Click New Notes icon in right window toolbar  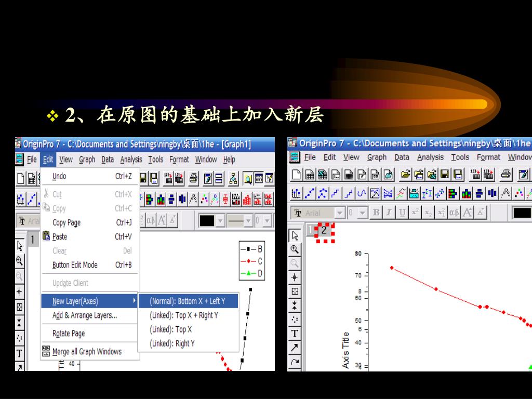389,175
